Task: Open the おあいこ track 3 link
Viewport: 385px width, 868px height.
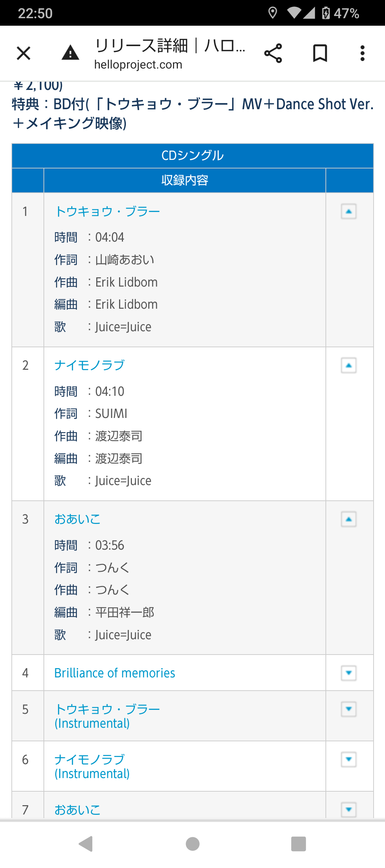Action: click(77, 519)
